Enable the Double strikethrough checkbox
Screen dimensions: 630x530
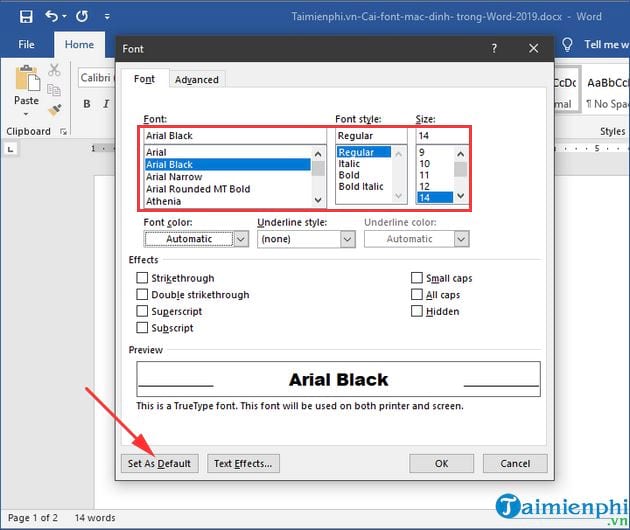click(x=142, y=294)
